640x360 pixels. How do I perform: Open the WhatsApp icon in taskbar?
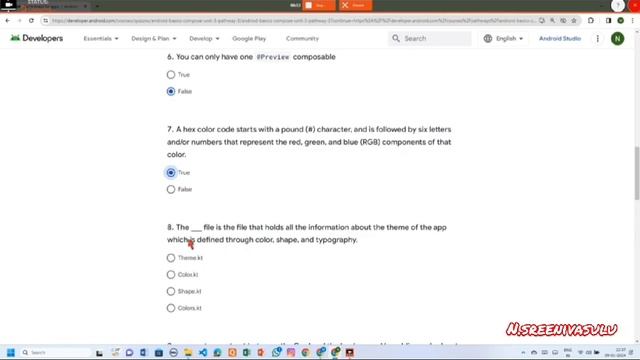click(x=276, y=352)
